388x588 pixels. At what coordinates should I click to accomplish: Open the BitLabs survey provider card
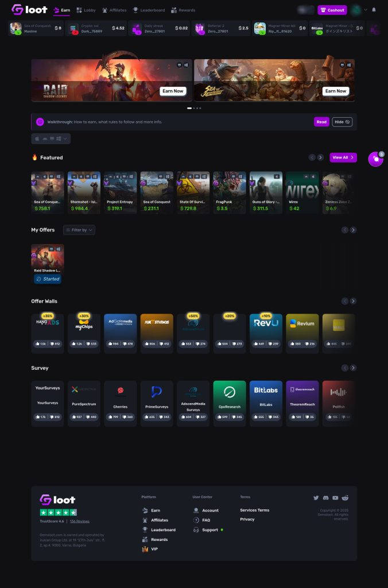click(266, 404)
